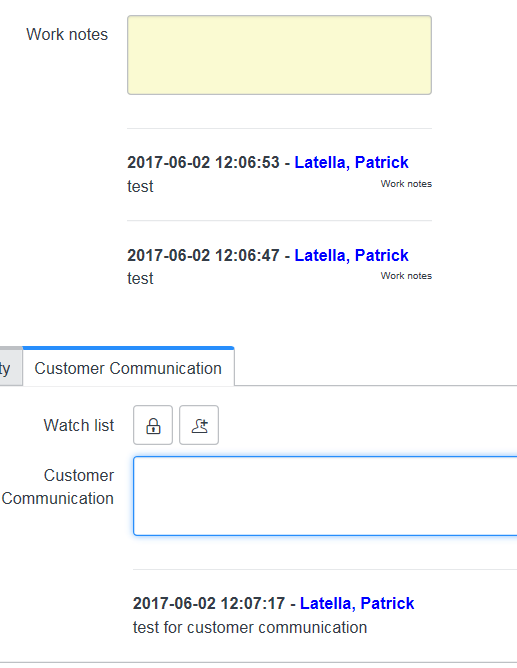Select the 'test' note text under 12:06:53
Screen dimensions: 517x668
click(x=140, y=187)
